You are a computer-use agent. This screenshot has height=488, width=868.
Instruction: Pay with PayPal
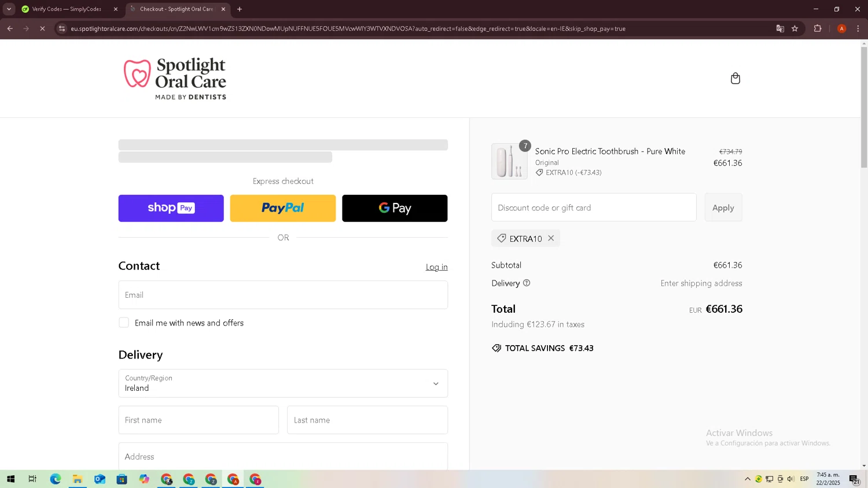pos(282,208)
